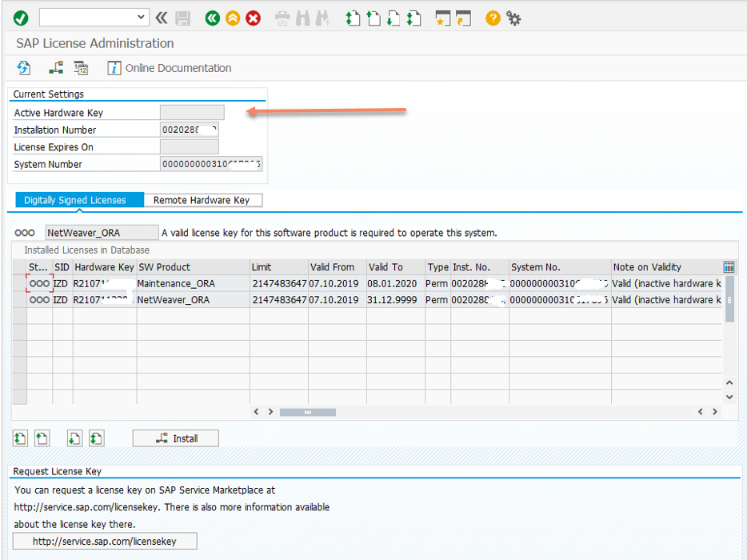Open Help via yellow question mark
747x560 pixels.
click(493, 18)
